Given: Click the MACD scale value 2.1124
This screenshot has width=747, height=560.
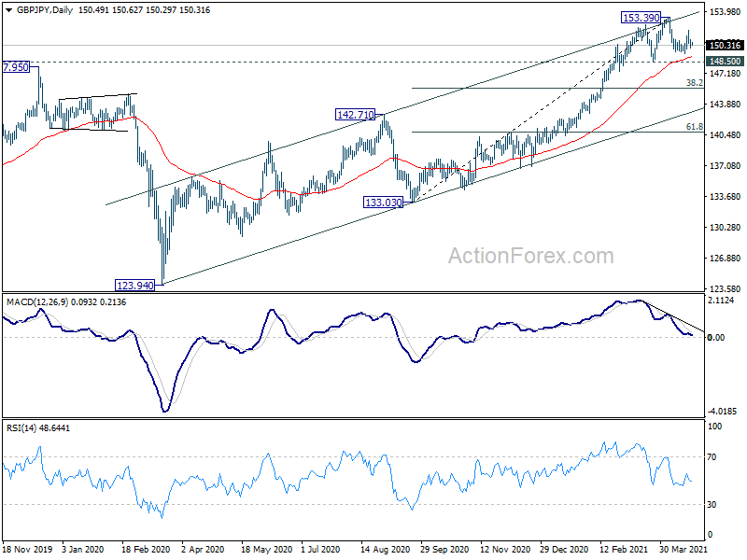Looking at the screenshot, I should [721, 300].
